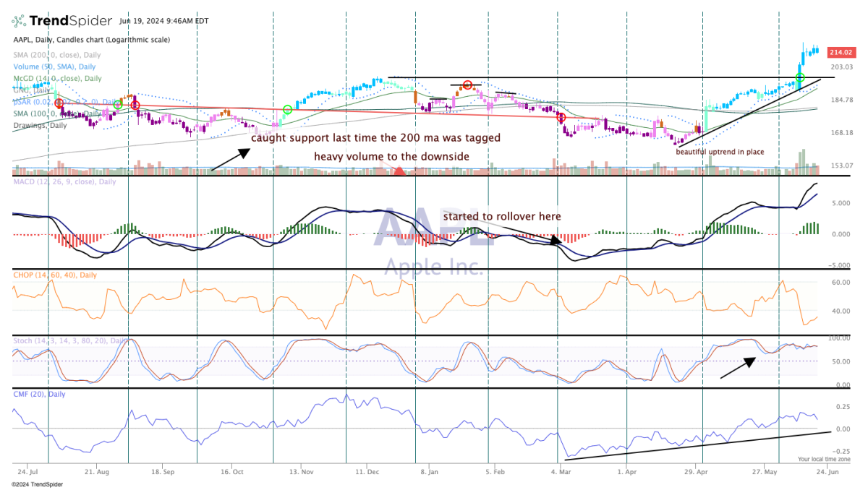The width and height of the screenshot is (868, 490).
Task: Click green circle marker at June breakout
Action: tap(800, 77)
